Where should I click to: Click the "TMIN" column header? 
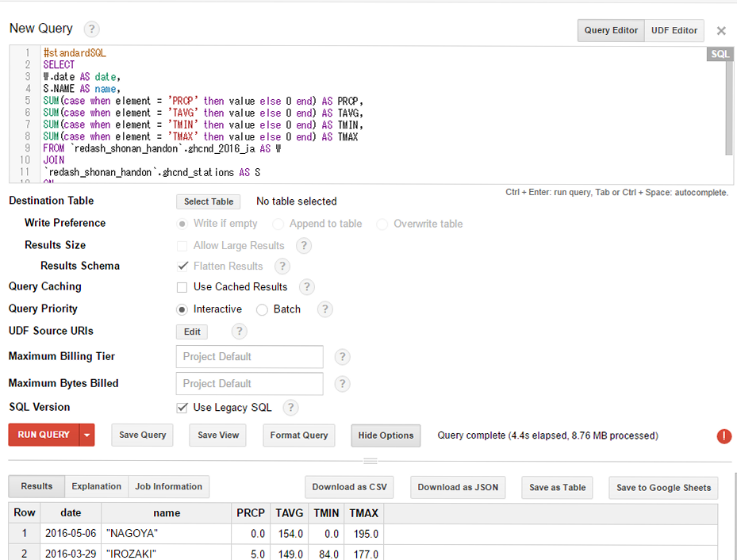click(x=326, y=513)
